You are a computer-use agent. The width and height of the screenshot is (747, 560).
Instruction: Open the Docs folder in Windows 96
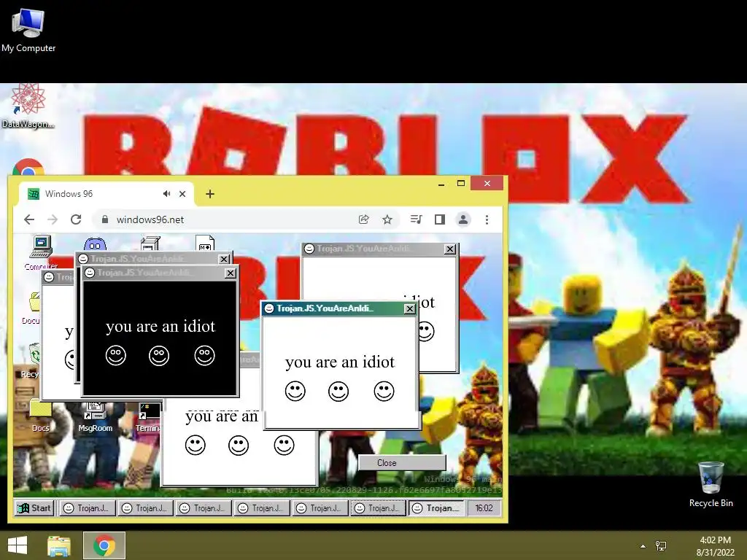[x=41, y=416]
